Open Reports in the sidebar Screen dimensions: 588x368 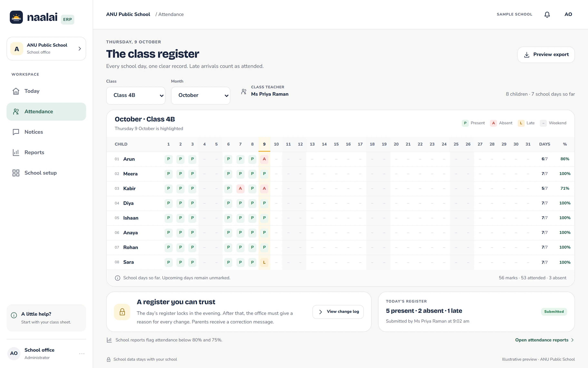tap(46, 152)
